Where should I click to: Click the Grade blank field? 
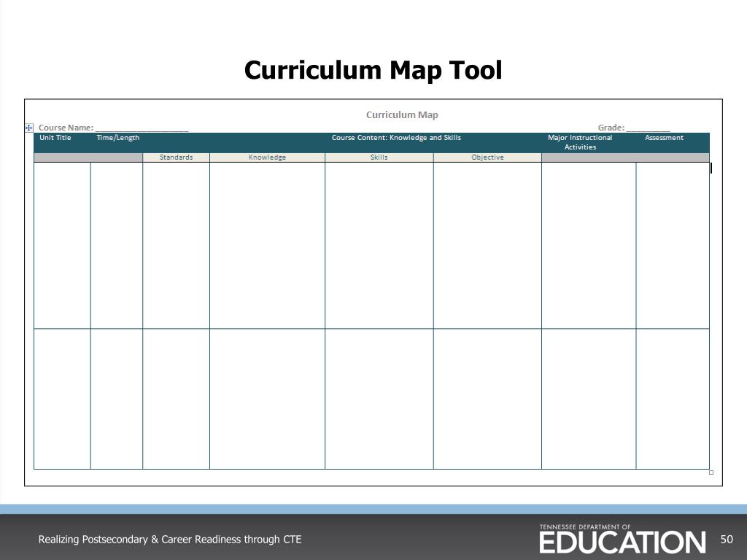649,128
